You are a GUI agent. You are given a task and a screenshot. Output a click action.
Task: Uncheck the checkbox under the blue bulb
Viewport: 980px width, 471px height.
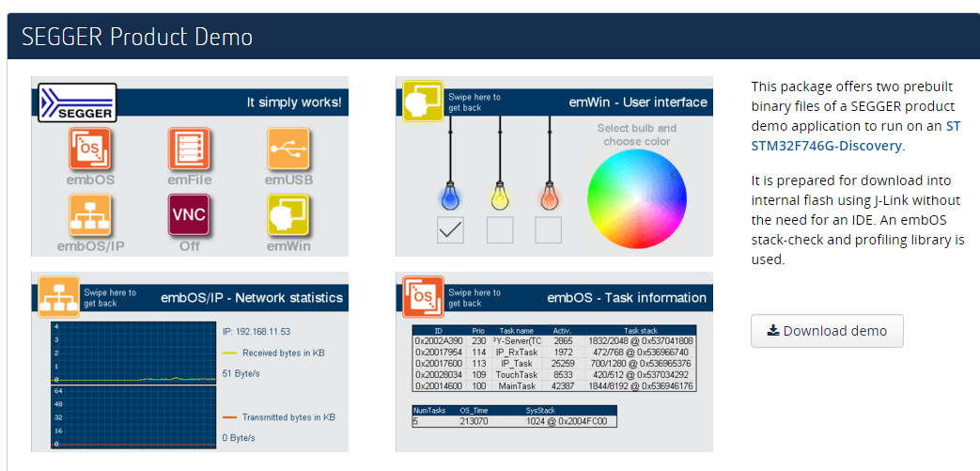450,230
